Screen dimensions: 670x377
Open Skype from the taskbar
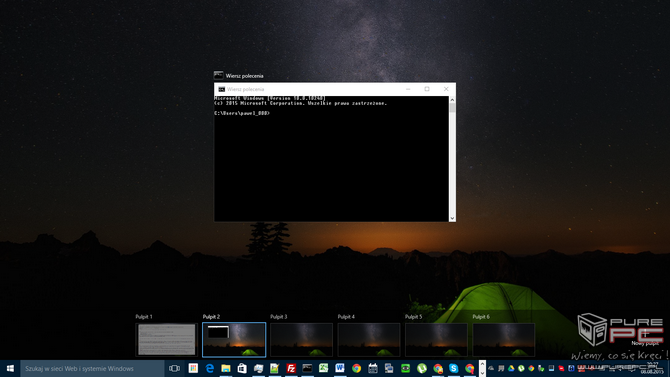pyautogui.click(x=454, y=368)
